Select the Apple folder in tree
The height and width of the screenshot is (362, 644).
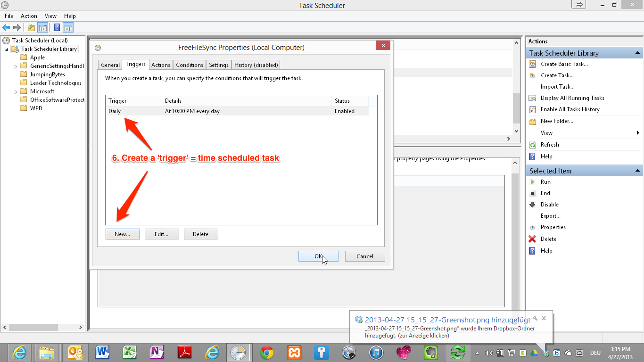pos(37,58)
